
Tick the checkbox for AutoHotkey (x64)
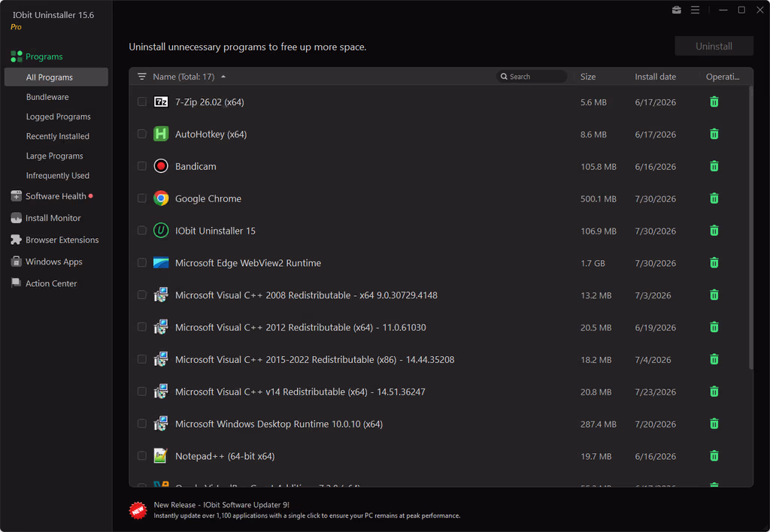click(x=142, y=134)
